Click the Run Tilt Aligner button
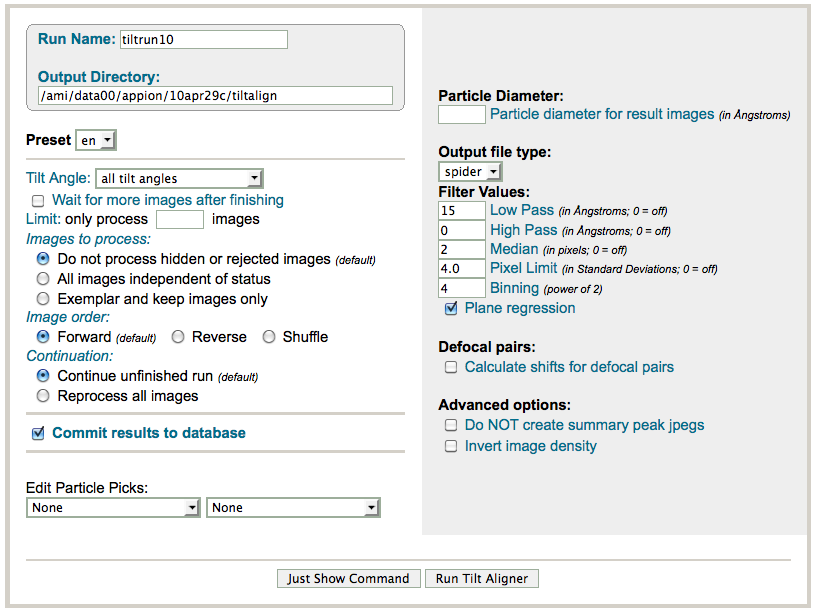The image size is (815, 612). pos(482,578)
